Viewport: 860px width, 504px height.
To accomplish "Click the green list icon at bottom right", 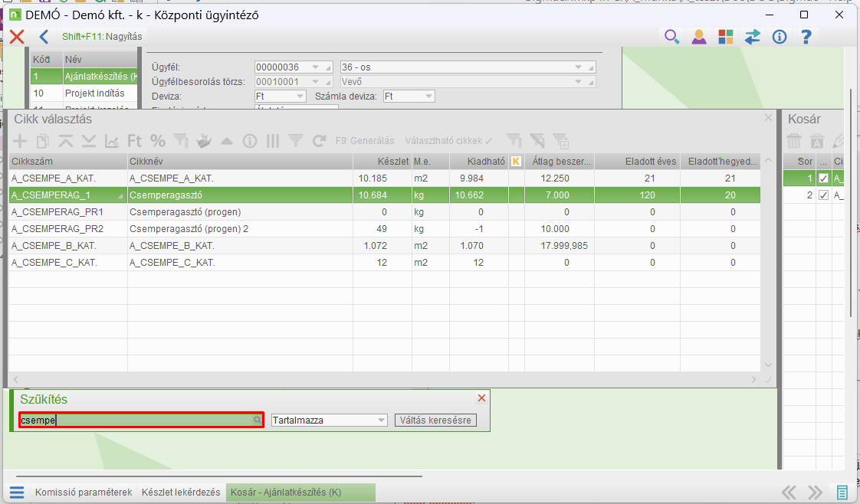I will click(x=842, y=492).
